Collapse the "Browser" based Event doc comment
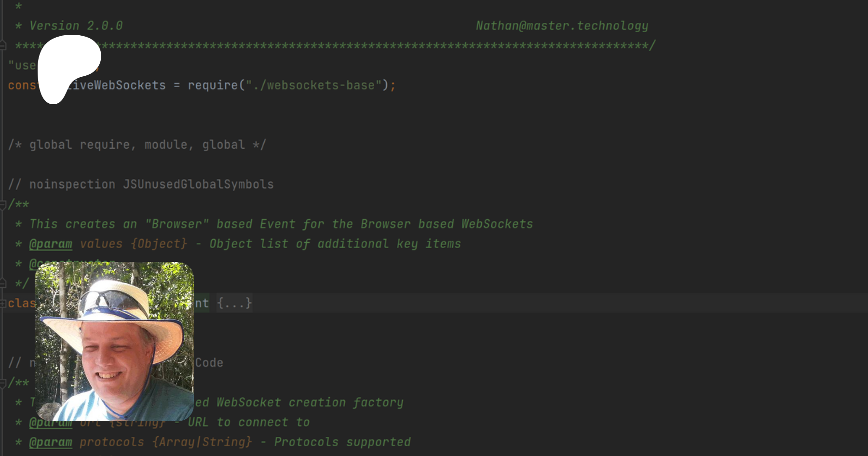 (3, 204)
